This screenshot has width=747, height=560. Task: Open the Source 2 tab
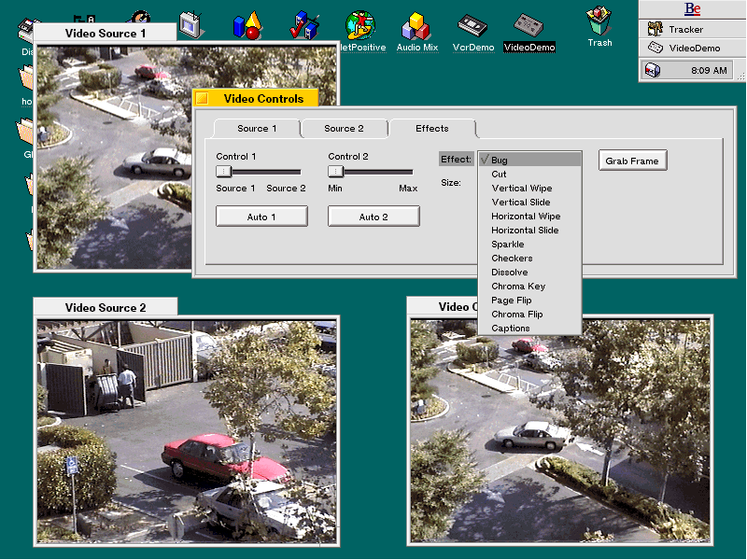(x=345, y=129)
